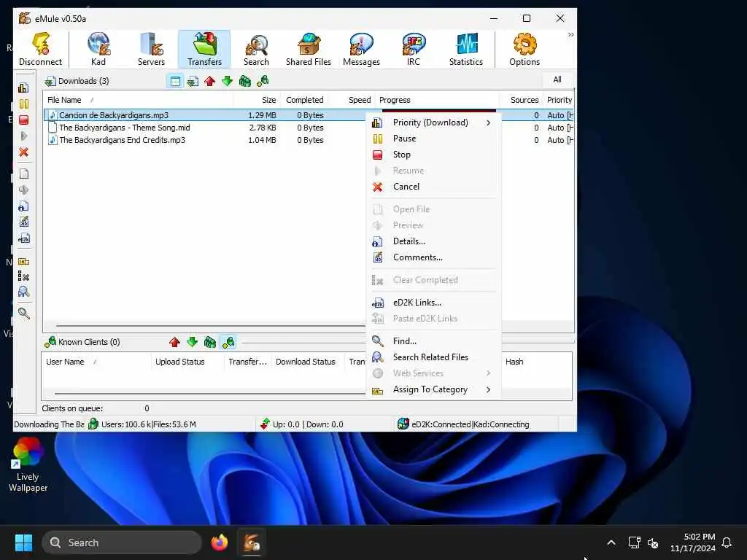Click the sidebar Clear Completed icon
The width and height of the screenshot is (747, 560).
(x=23, y=276)
